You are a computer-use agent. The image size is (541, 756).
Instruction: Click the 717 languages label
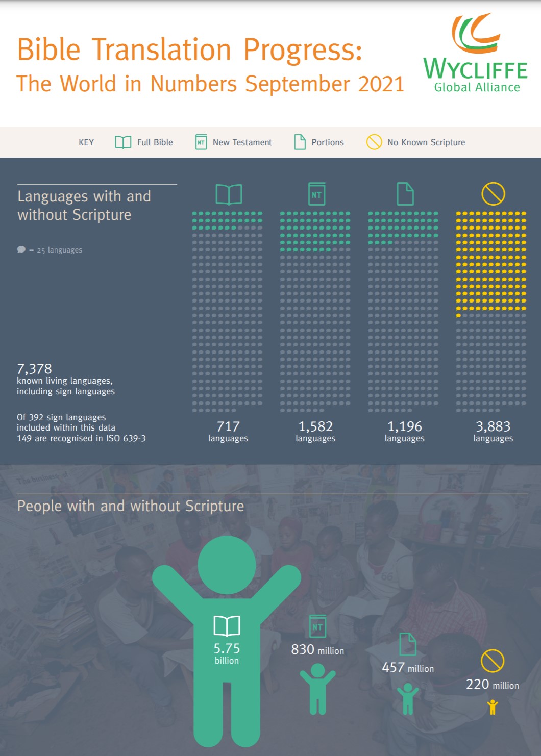point(228,431)
